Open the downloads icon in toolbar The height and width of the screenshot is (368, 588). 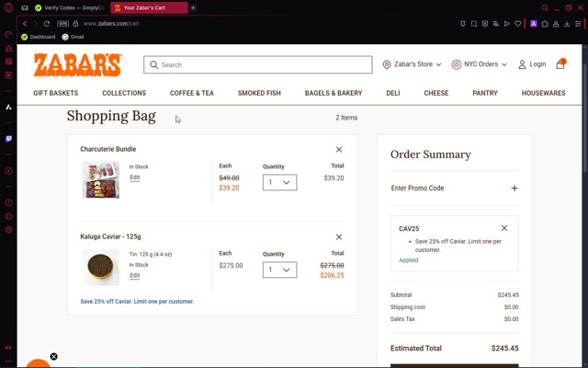(x=567, y=24)
